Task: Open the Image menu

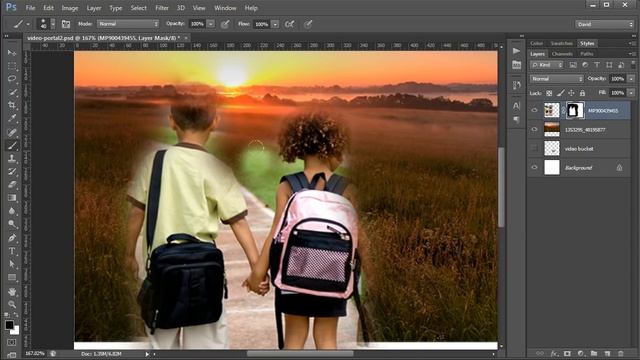Action: [x=70, y=8]
